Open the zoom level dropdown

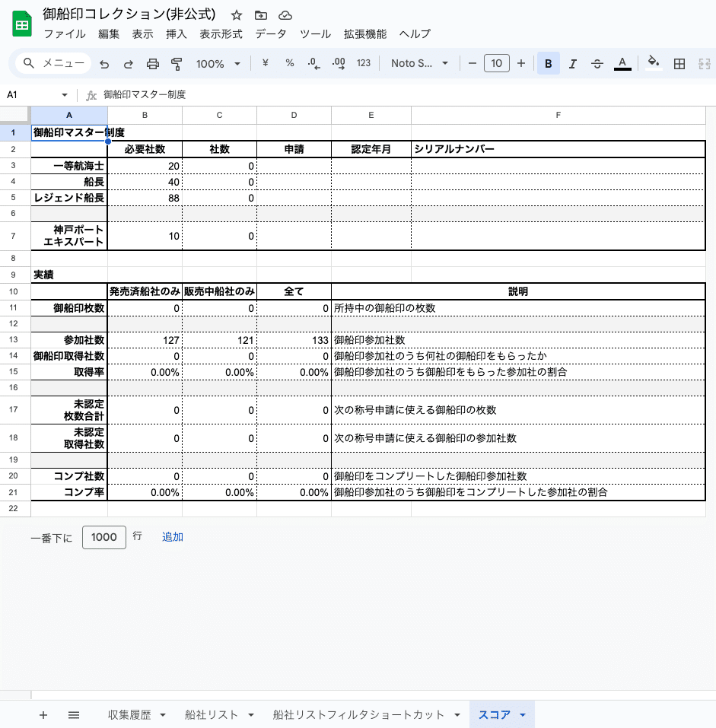tap(217, 63)
